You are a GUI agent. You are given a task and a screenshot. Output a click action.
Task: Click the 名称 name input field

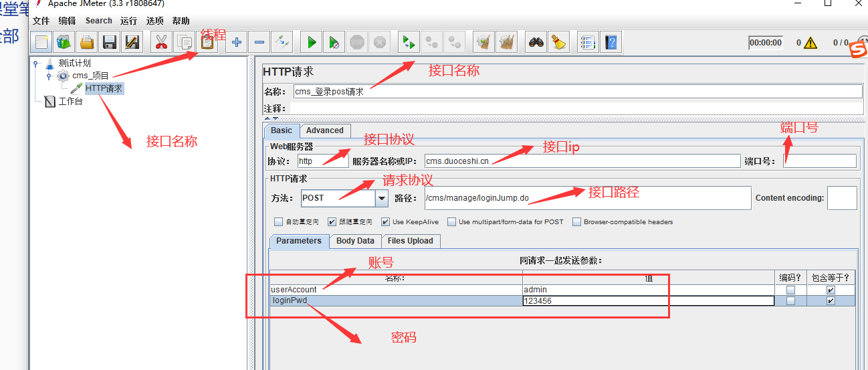point(578,92)
